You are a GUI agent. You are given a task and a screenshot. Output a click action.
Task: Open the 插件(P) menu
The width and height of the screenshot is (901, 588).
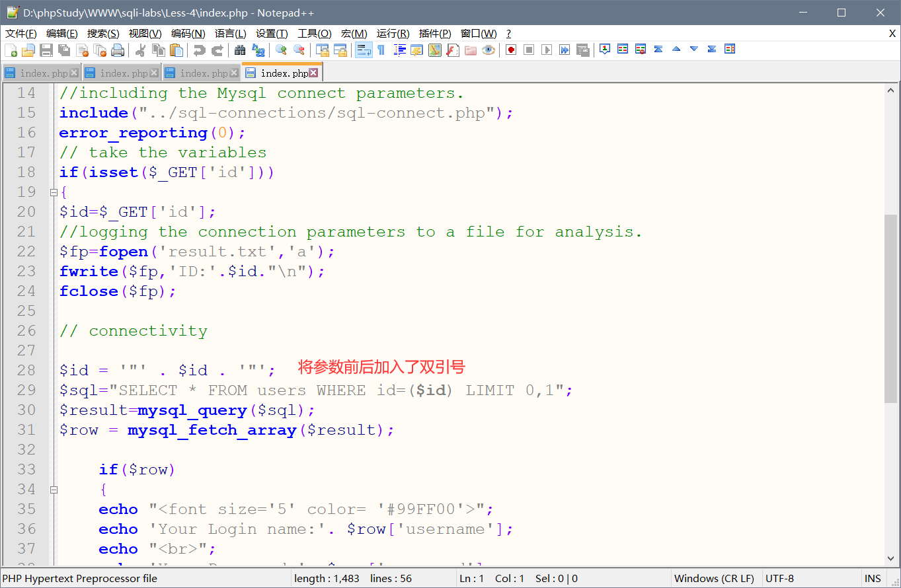click(x=434, y=33)
